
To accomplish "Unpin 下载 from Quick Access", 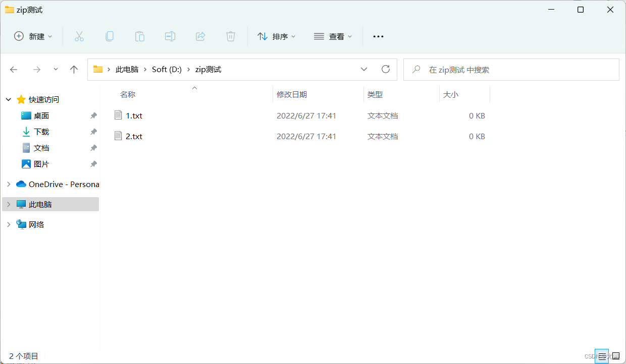I will 93,132.
